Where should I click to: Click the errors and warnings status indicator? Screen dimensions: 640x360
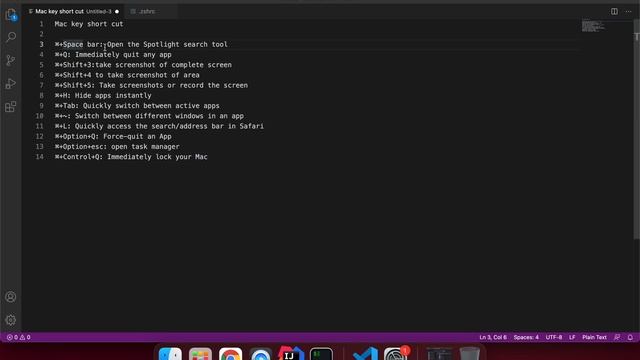click(x=19, y=338)
